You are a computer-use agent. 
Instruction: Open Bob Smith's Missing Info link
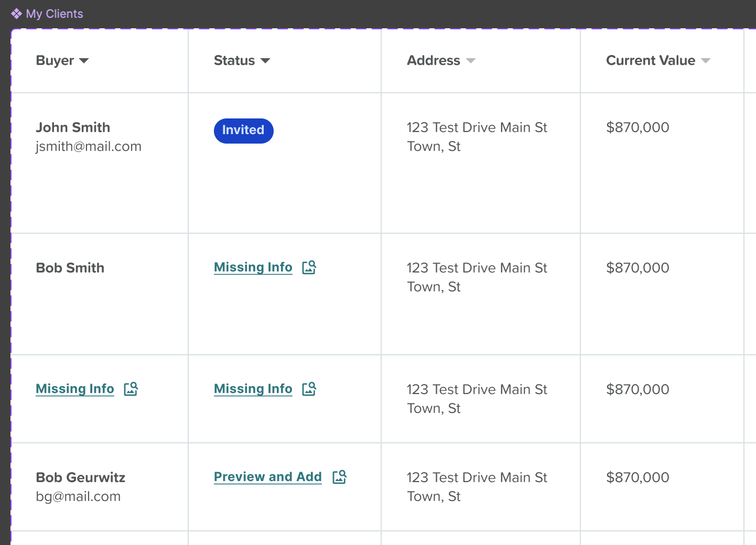pos(253,267)
